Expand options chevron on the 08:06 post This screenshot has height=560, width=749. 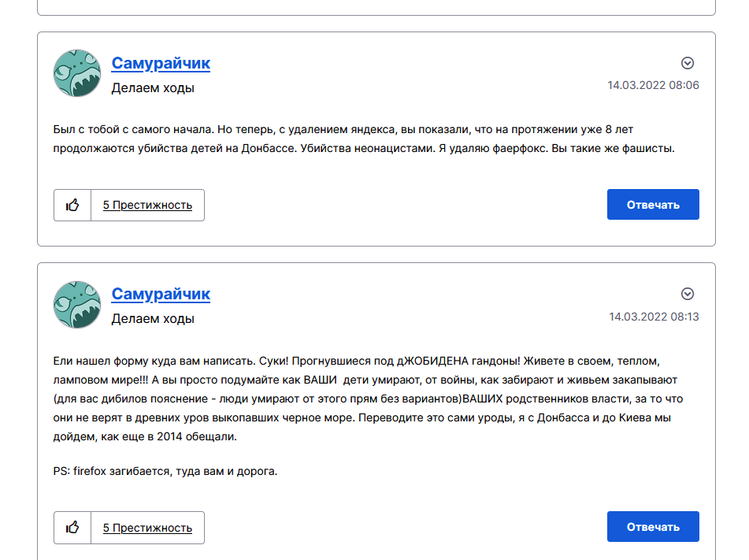point(688,63)
